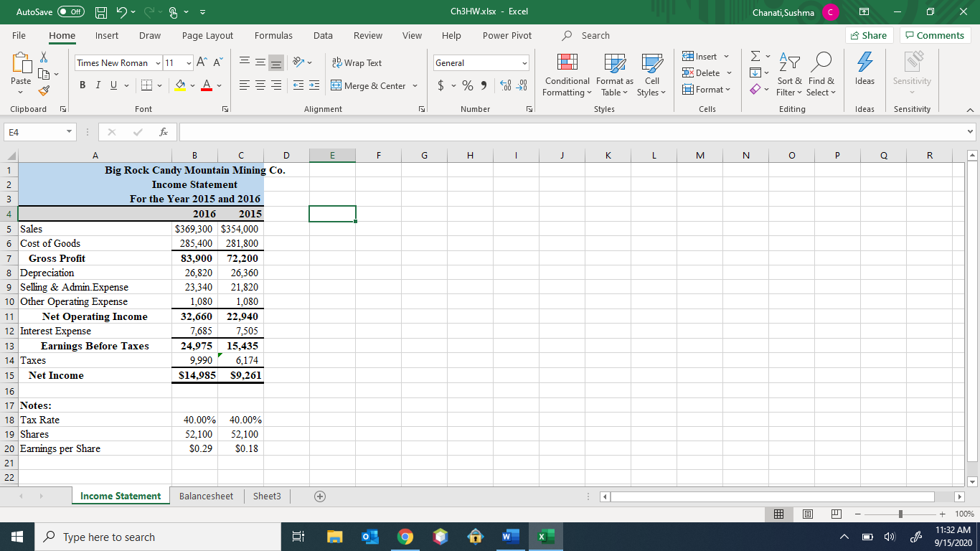Image resolution: width=980 pixels, height=551 pixels.
Task: Apply the Percent number style
Action: point(466,85)
